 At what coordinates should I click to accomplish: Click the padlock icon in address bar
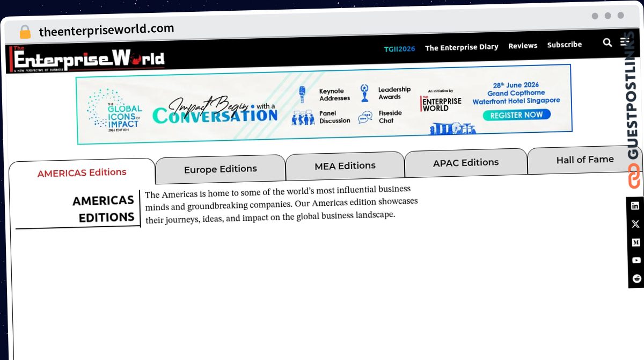(25, 32)
